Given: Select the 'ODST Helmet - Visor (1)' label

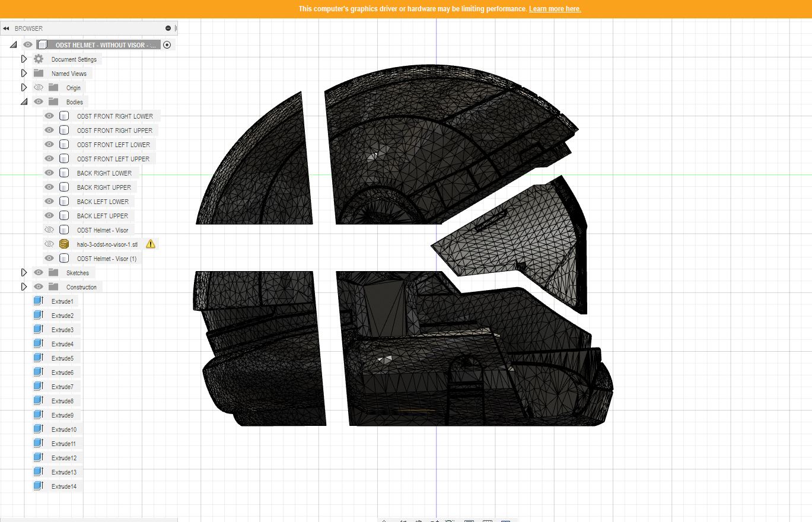Looking at the screenshot, I should tap(107, 259).
